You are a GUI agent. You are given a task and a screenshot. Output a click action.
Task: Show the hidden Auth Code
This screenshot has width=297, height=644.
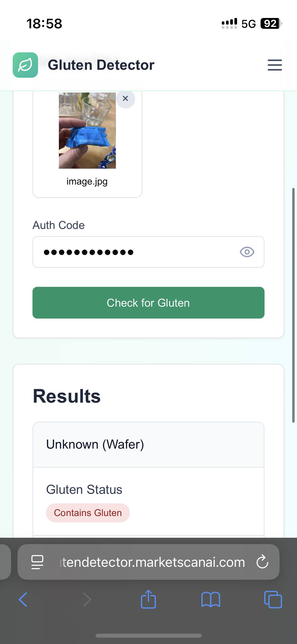(247, 252)
